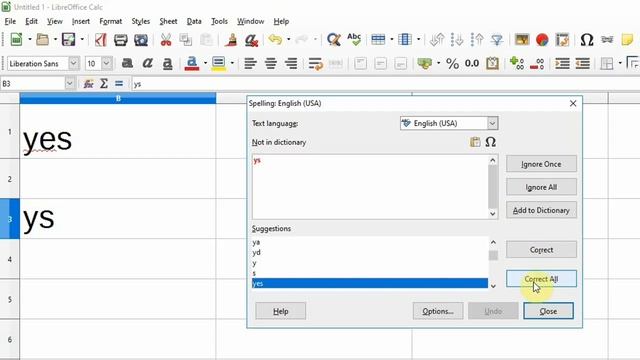Save the document using the toolbar
640x360 pixels.
click(x=69, y=40)
